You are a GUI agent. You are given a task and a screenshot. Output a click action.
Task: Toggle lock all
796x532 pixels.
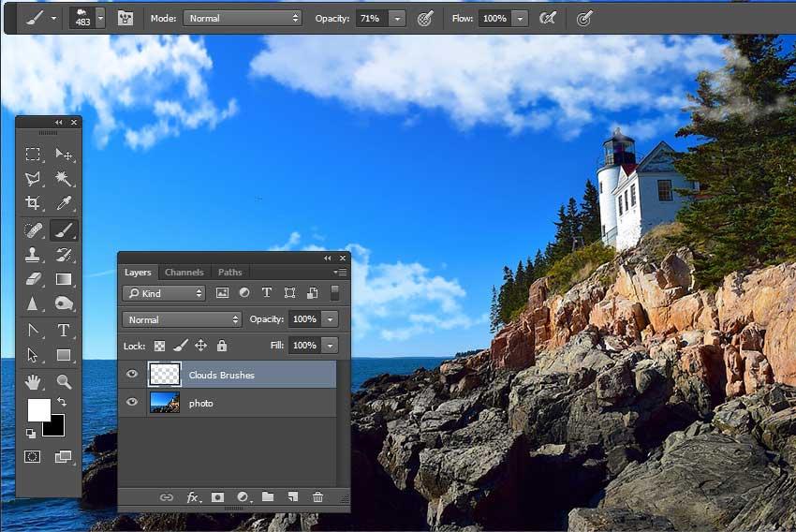pyautogui.click(x=222, y=347)
